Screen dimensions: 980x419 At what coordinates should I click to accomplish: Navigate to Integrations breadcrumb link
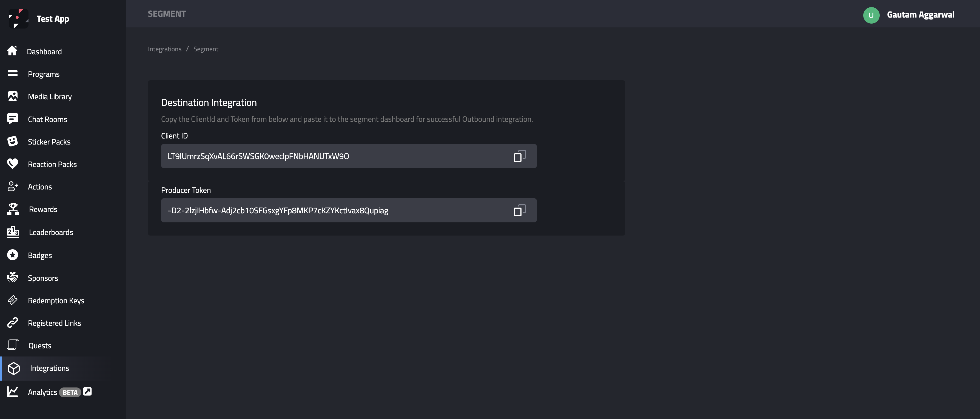tap(164, 49)
